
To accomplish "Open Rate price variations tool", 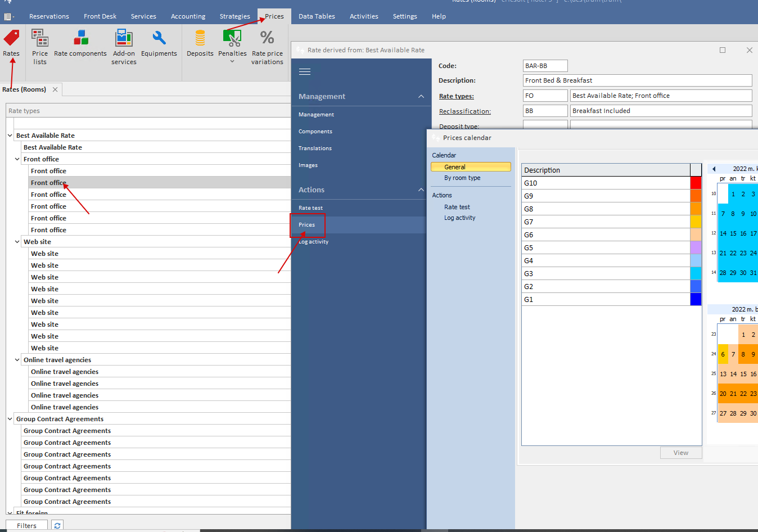I will (x=267, y=47).
